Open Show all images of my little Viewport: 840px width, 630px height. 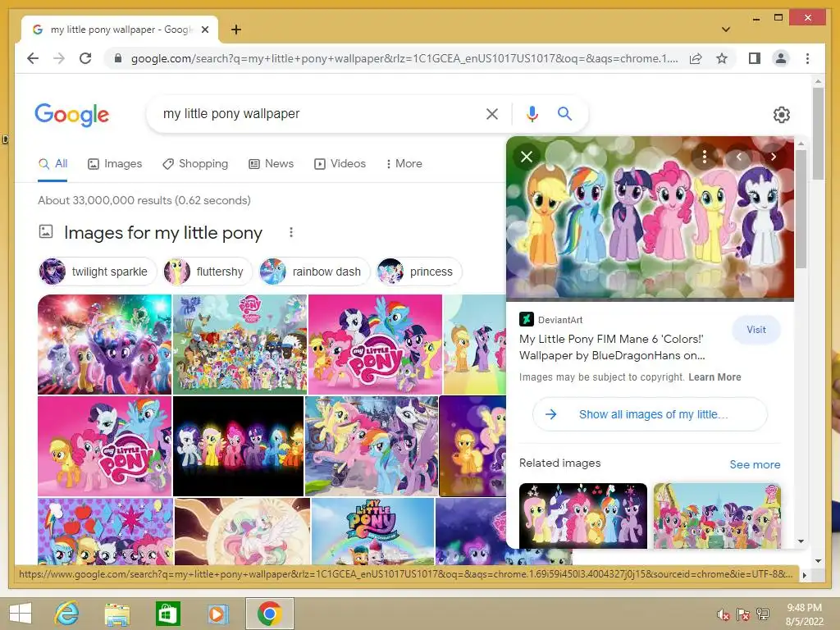[x=650, y=414]
